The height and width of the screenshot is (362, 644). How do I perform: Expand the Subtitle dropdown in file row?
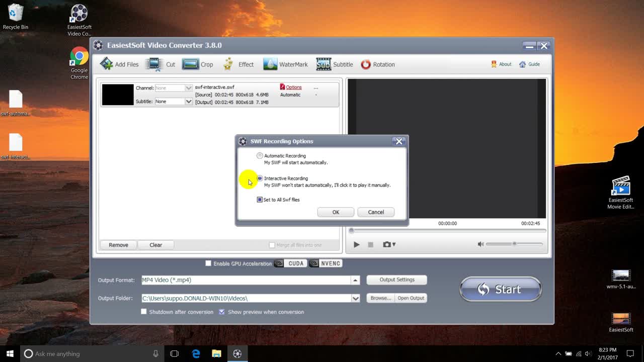point(189,102)
